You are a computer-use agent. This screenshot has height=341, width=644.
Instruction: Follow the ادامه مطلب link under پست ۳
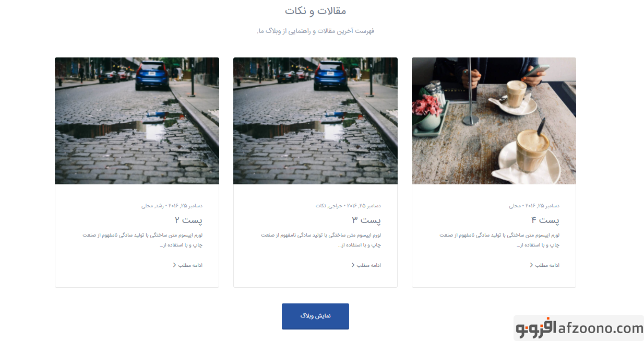coord(369,265)
